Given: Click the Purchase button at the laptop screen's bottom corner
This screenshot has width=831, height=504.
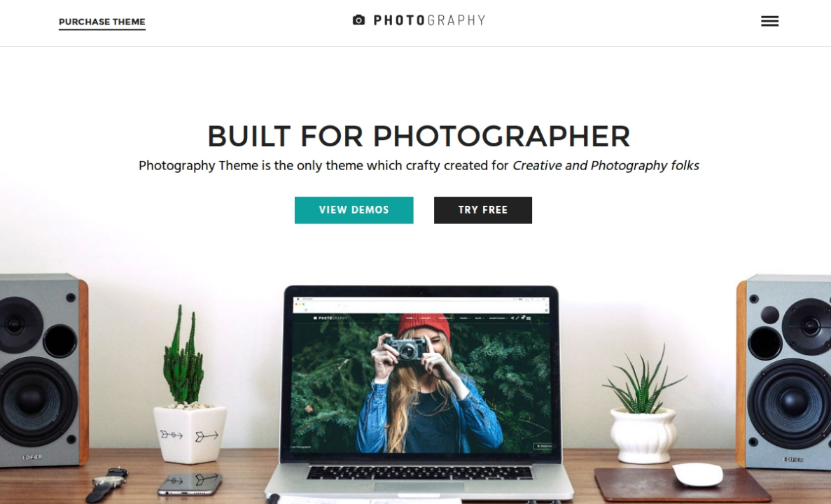Looking at the screenshot, I should [x=542, y=446].
